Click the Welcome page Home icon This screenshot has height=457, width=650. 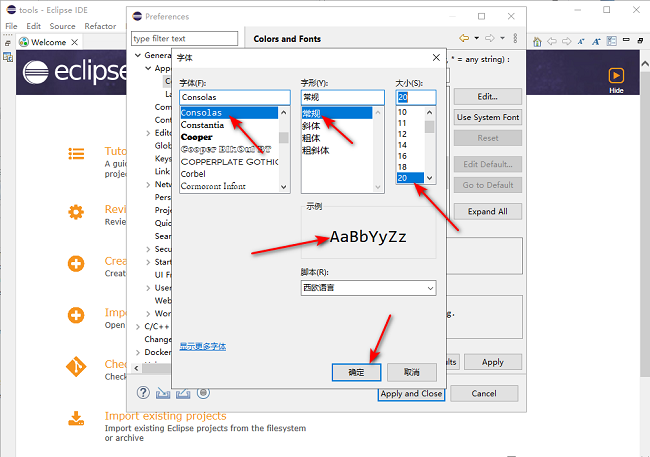pyautogui.click(x=537, y=41)
